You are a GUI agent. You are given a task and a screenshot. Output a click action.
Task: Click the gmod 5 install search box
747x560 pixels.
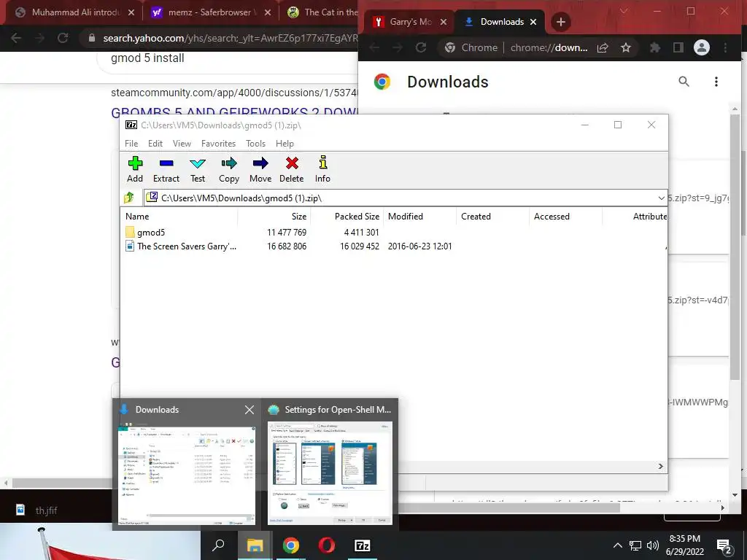coord(228,58)
